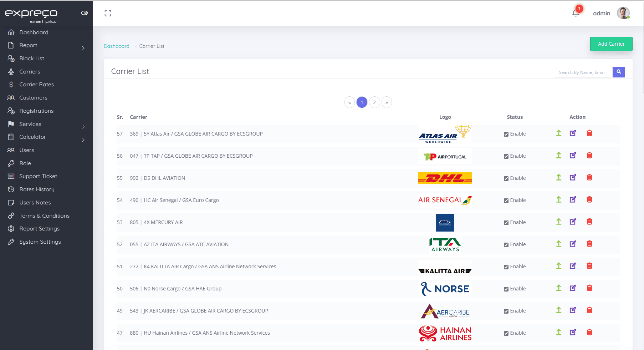Viewport: 644px width, 350px height.
Task: Click the notification bell icon
Action: [576, 13]
